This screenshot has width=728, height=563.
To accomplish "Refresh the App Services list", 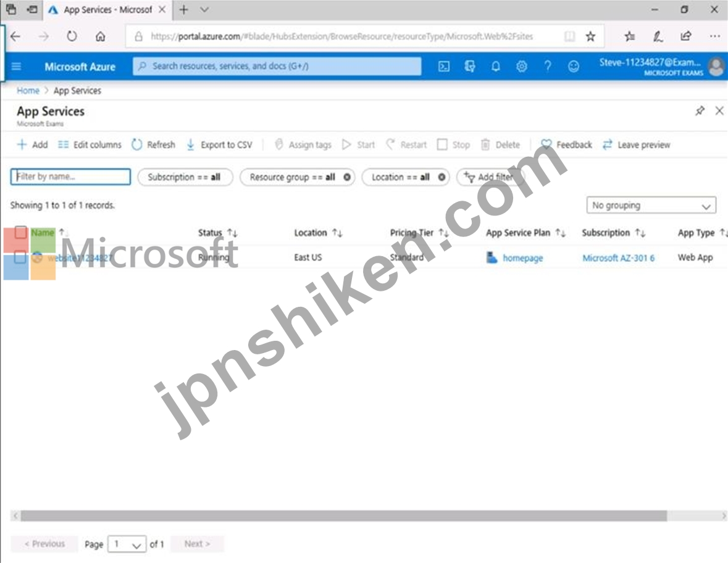I will 153,145.
